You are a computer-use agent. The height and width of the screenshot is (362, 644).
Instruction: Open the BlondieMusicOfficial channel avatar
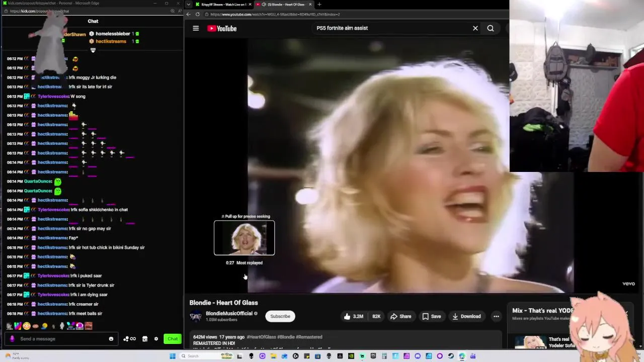pyautogui.click(x=196, y=316)
